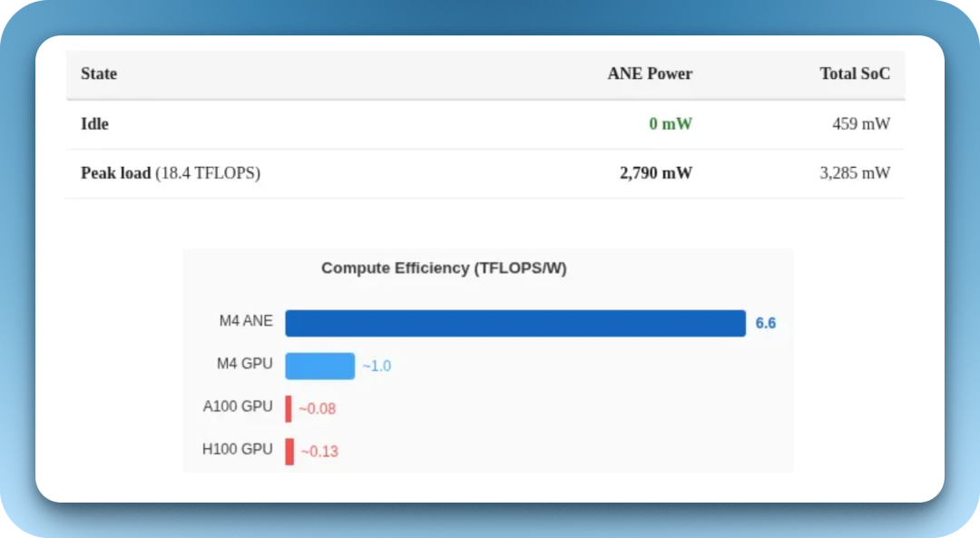Image resolution: width=980 pixels, height=538 pixels.
Task: Click the dark blue M4 ANE bar
Action: [515, 323]
